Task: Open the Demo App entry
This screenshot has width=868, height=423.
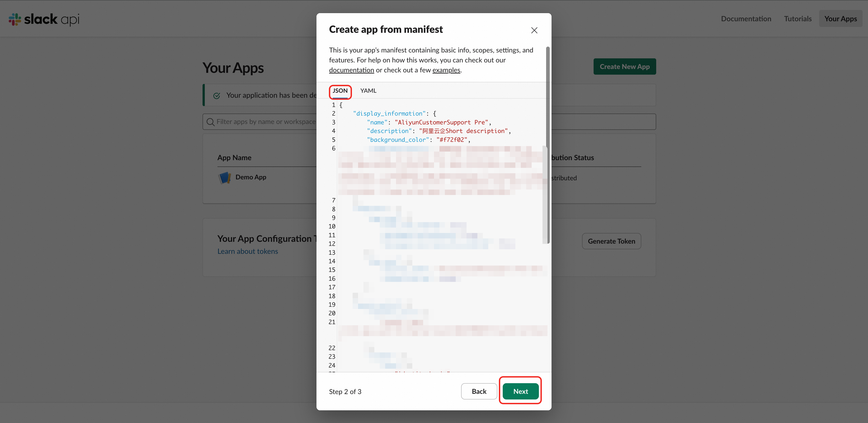Action: 251,177
